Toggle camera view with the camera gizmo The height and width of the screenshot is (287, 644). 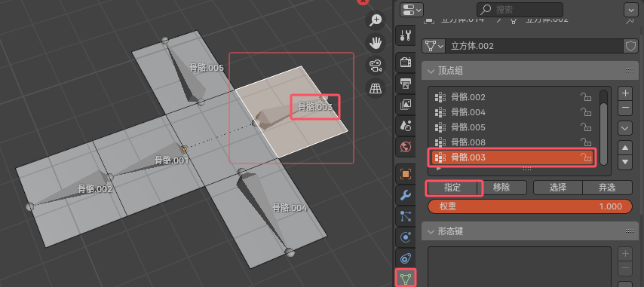click(376, 66)
